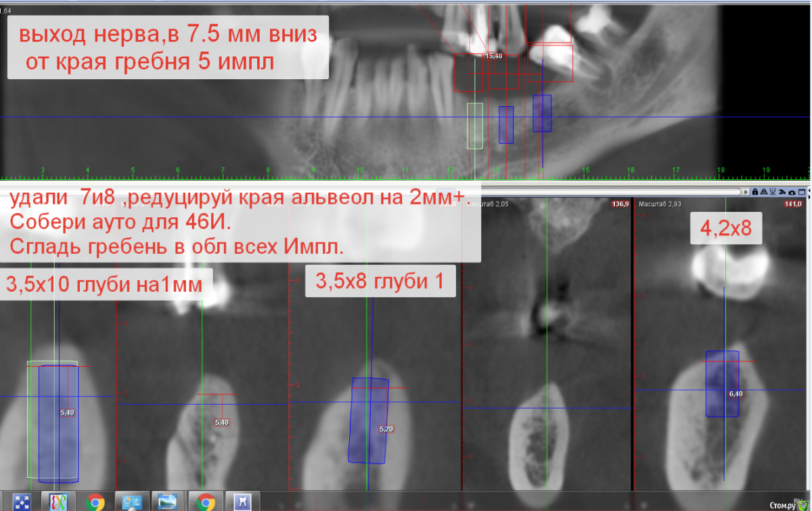Activate the nerve tracing tool

[772, 192]
